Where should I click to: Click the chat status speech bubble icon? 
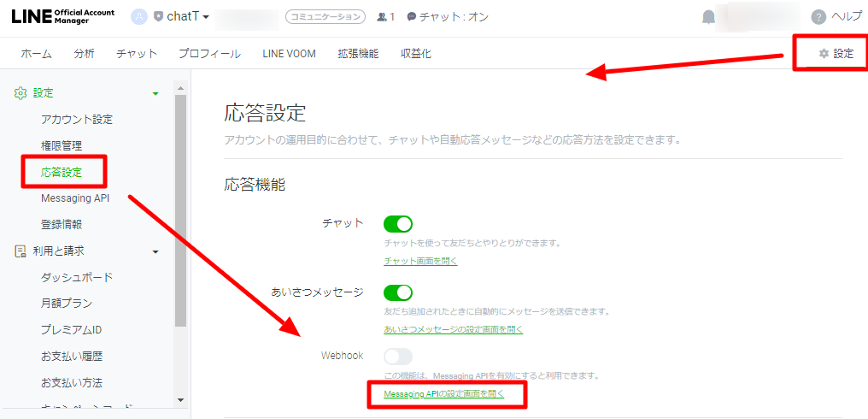tap(412, 17)
